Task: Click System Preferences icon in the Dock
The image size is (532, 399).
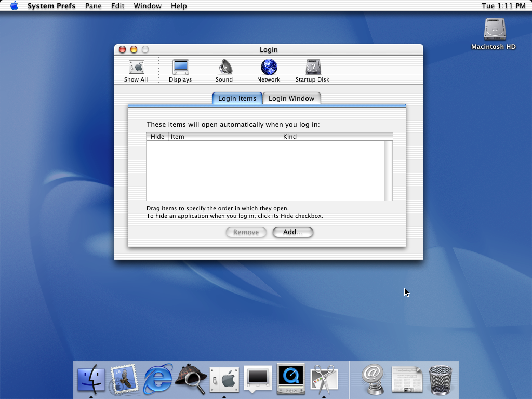Action: (x=224, y=379)
